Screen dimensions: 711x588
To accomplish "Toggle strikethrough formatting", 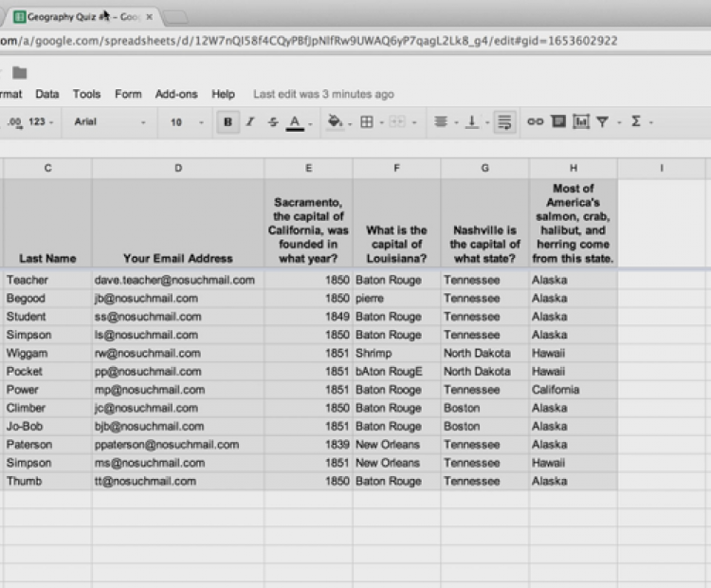I will (273, 122).
